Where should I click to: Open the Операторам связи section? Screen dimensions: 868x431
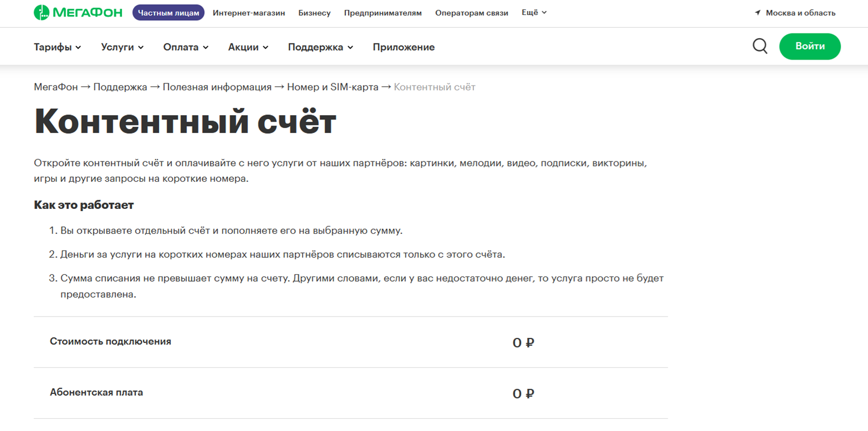tap(472, 13)
